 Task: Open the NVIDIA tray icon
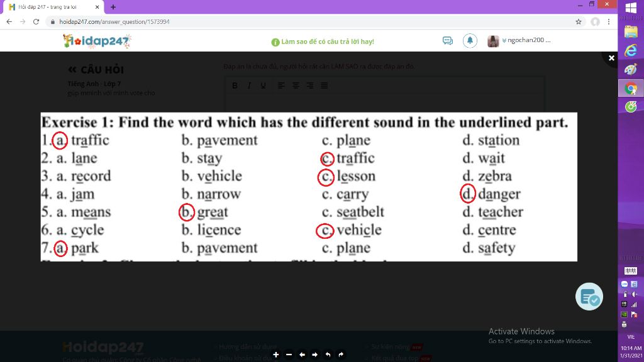pyautogui.click(x=625, y=315)
